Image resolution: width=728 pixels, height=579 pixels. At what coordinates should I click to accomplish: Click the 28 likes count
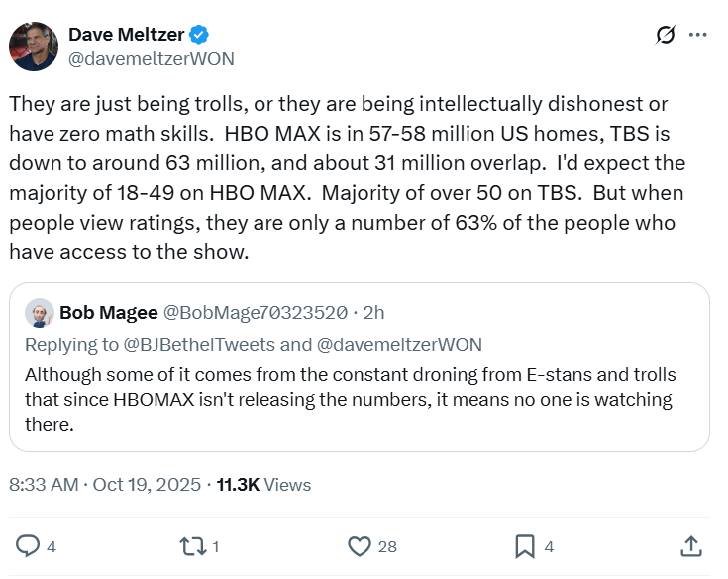[x=387, y=546]
